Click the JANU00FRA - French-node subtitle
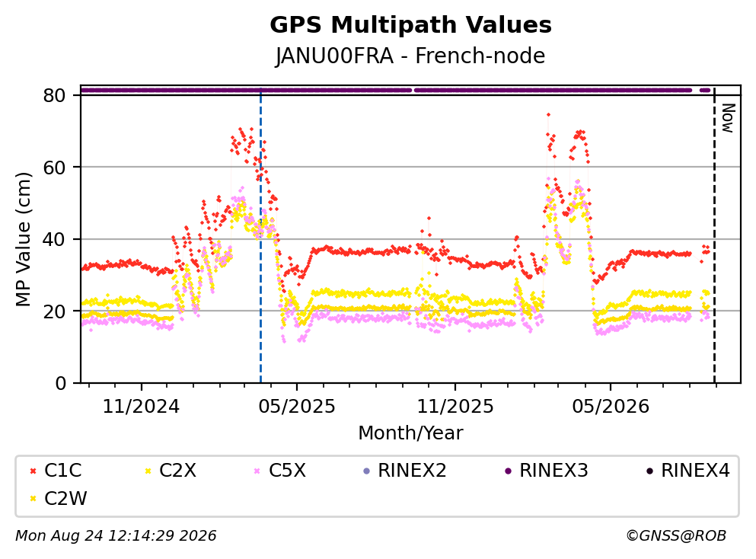This screenshot has height=559, width=756. pos(410,56)
